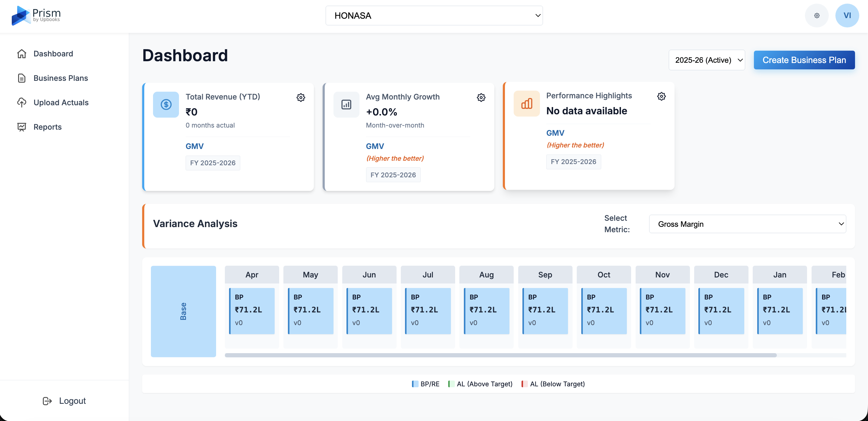Click the GMV label on Avg Monthly Growth card

pyautogui.click(x=375, y=146)
